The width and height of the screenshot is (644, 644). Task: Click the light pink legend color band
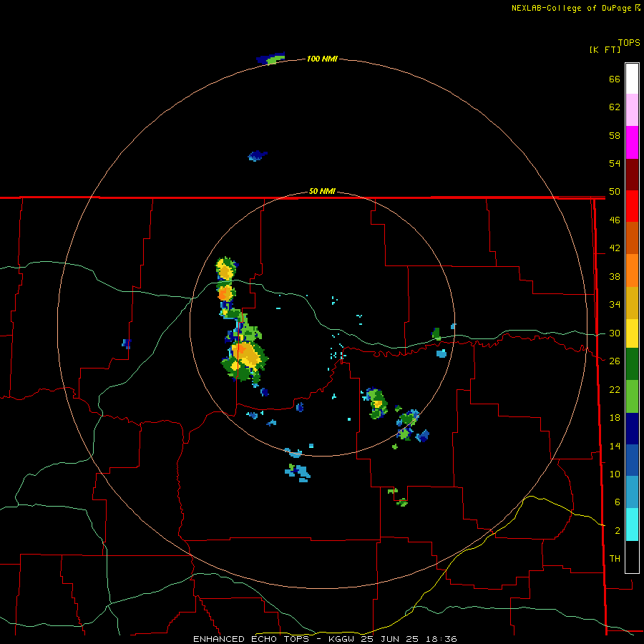tap(632, 109)
